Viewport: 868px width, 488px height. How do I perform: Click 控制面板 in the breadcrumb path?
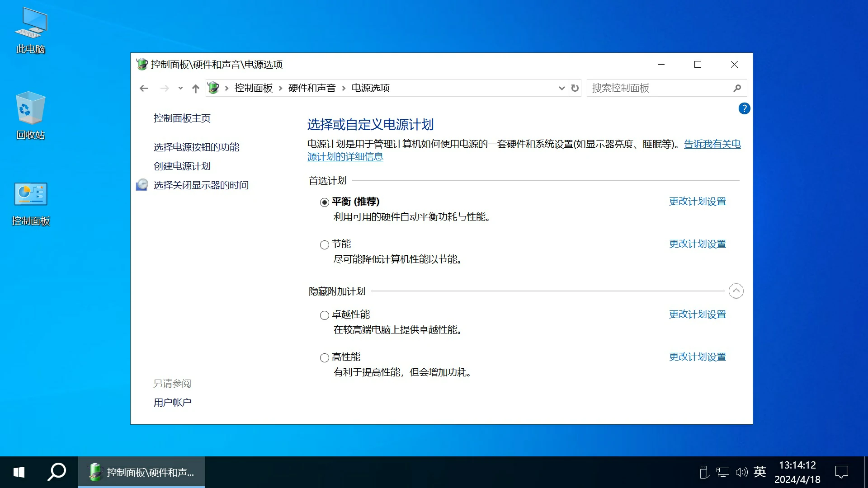(x=253, y=88)
